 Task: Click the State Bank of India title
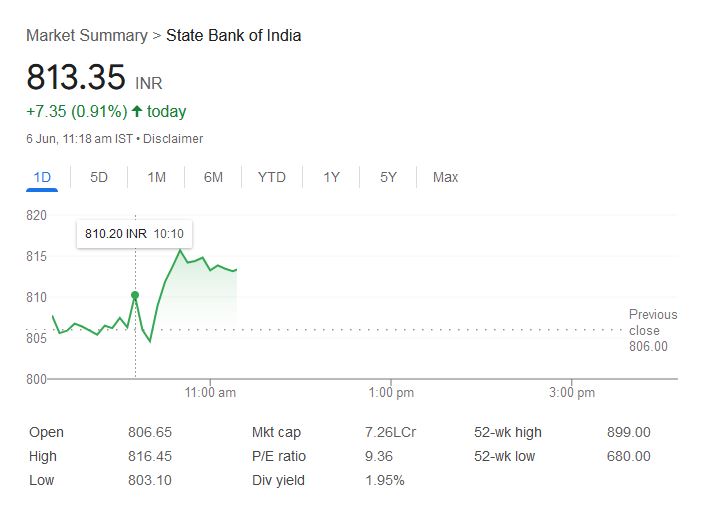pyautogui.click(x=233, y=36)
